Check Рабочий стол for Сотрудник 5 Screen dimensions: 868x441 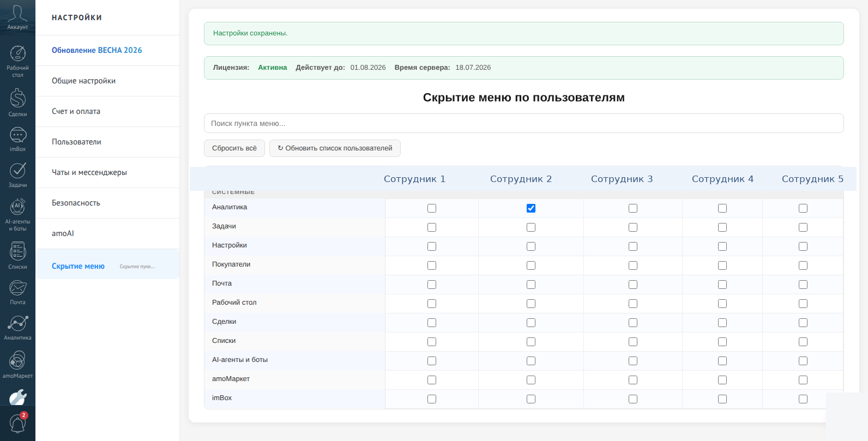[x=803, y=304]
